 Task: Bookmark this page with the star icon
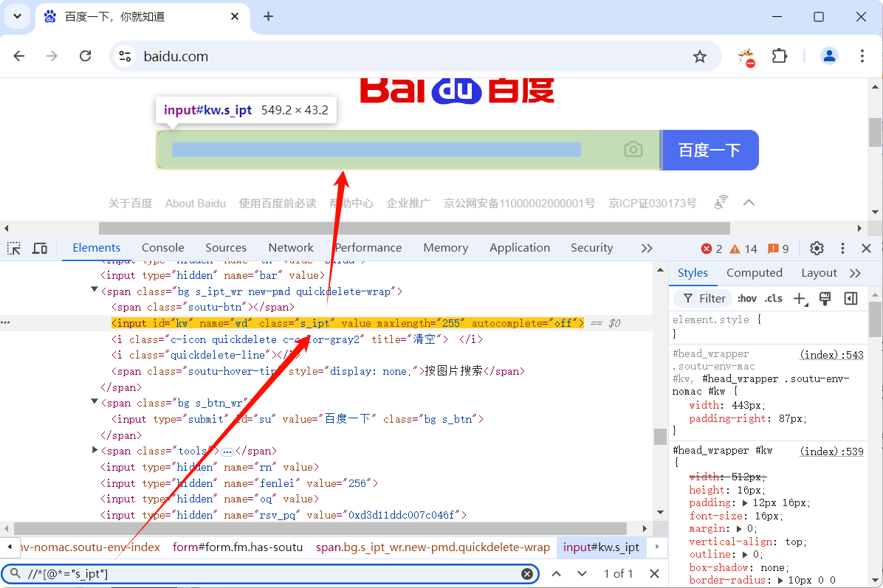pyautogui.click(x=699, y=56)
